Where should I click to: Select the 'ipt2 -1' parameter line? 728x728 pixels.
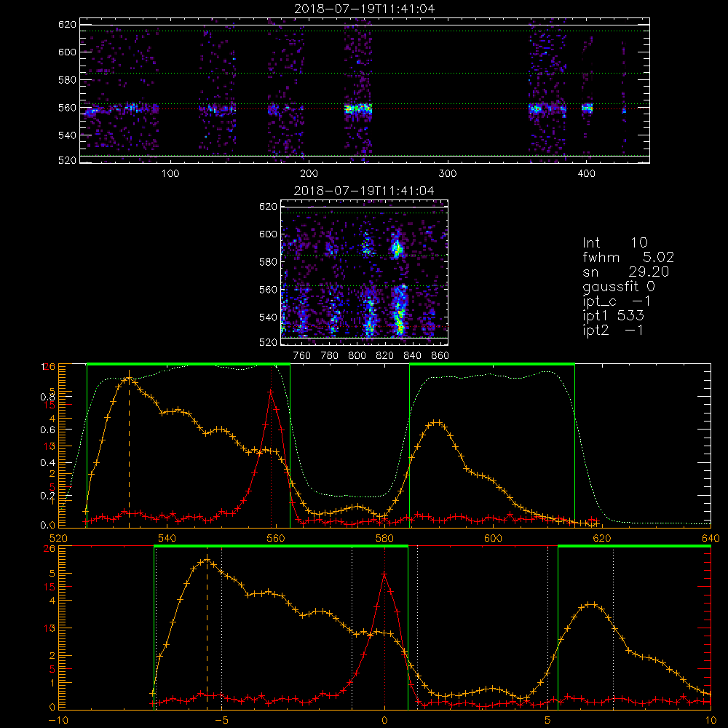(613, 330)
